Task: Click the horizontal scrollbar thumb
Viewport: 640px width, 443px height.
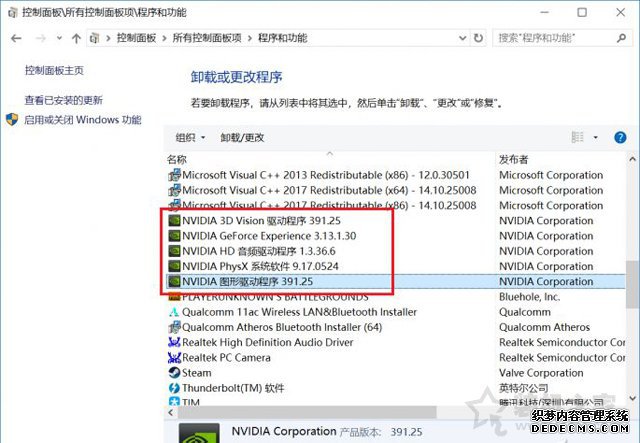Action: point(307,412)
